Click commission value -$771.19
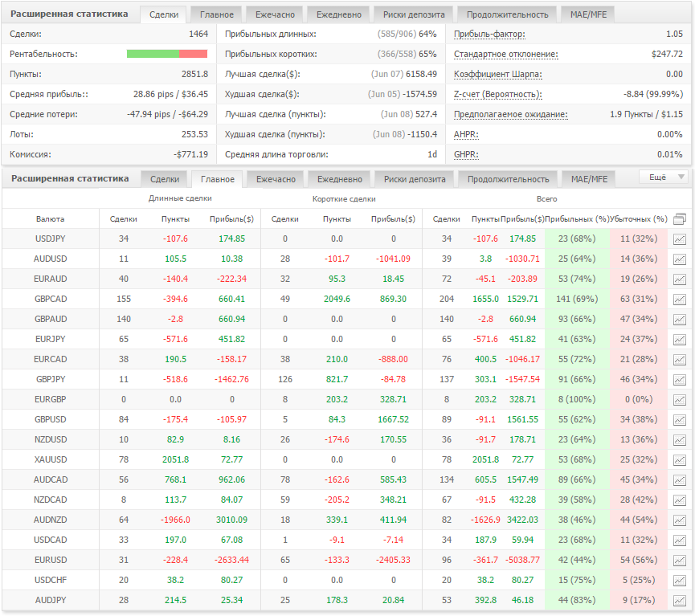Screen dimensions: 695x616 [x=190, y=155]
